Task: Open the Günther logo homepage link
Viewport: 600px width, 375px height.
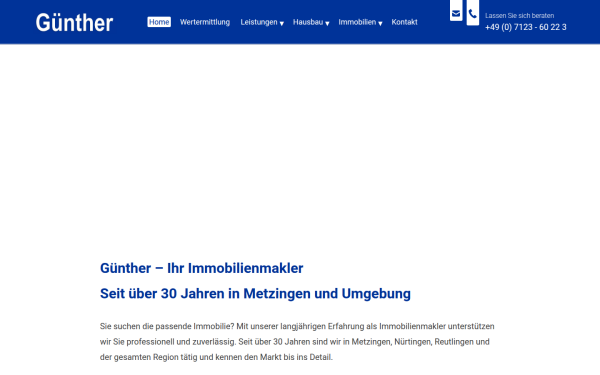Action: [x=75, y=23]
